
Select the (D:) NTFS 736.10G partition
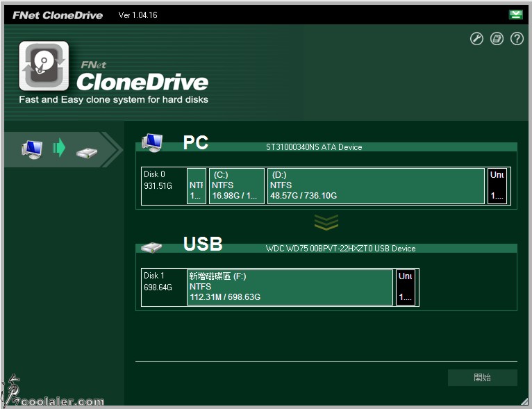(376, 186)
